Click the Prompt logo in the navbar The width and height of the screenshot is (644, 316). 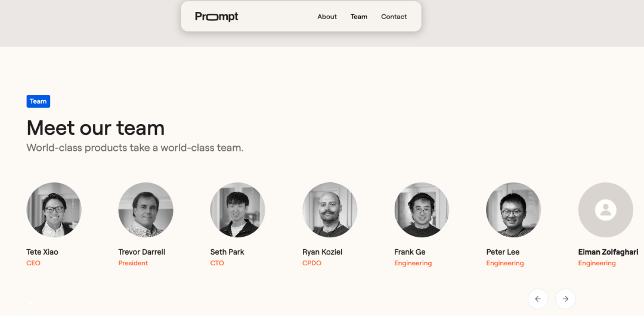(216, 17)
